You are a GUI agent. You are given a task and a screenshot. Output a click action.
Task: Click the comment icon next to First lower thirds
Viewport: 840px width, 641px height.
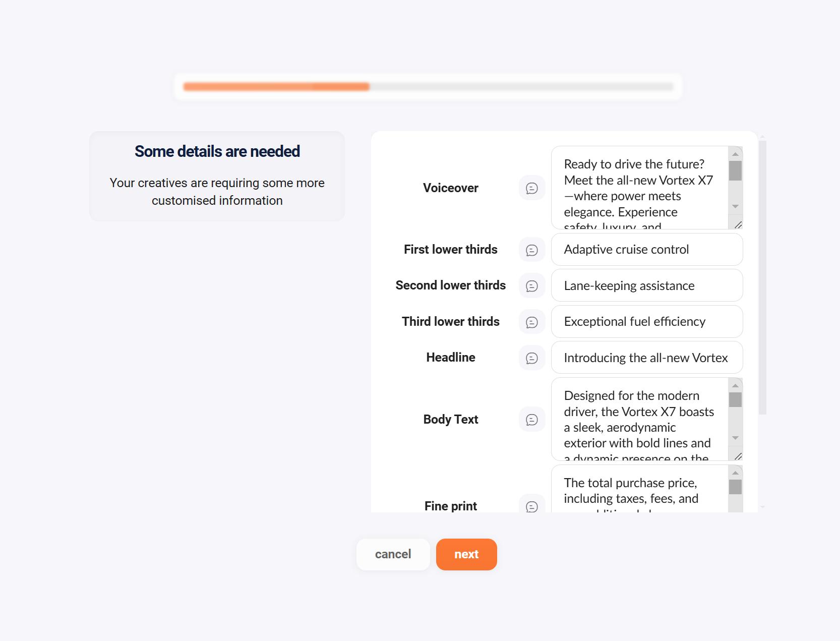coord(532,250)
